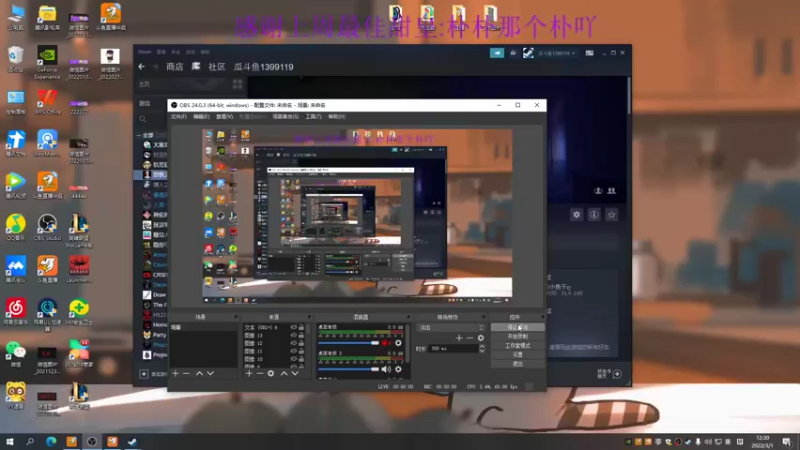Viewport: 800px width, 450px height.
Task: Open the scene transition type dropdown
Action: [451, 328]
